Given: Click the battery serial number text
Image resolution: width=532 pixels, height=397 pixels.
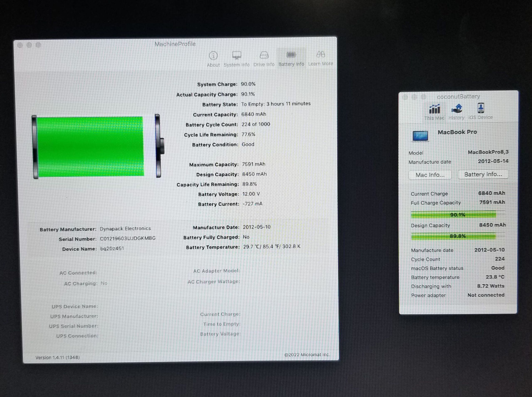Looking at the screenshot, I should [128, 238].
